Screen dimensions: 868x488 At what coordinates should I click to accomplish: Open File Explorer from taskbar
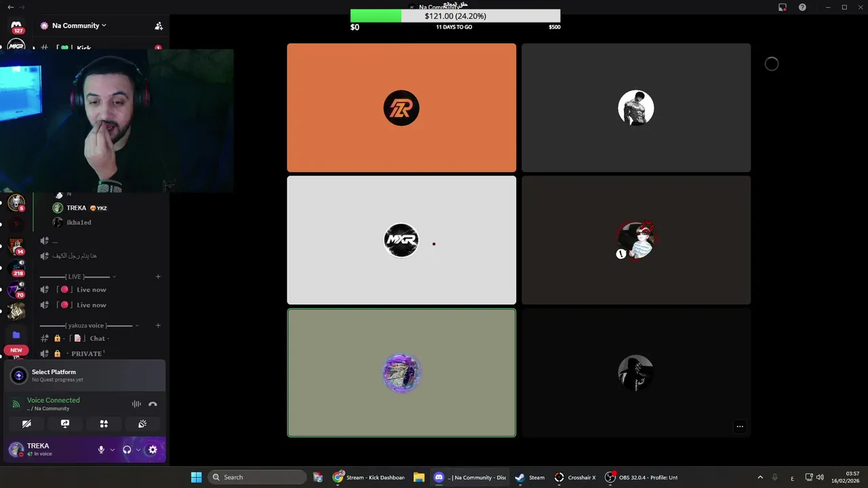pyautogui.click(x=419, y=477)
